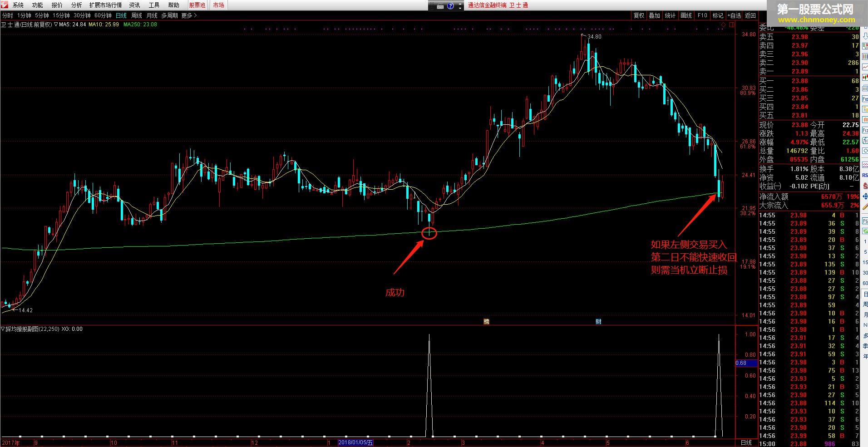The height and width of the screenshot is (447, 868).
Task: Switch to the 市场 tab
Action: (218, 5)
